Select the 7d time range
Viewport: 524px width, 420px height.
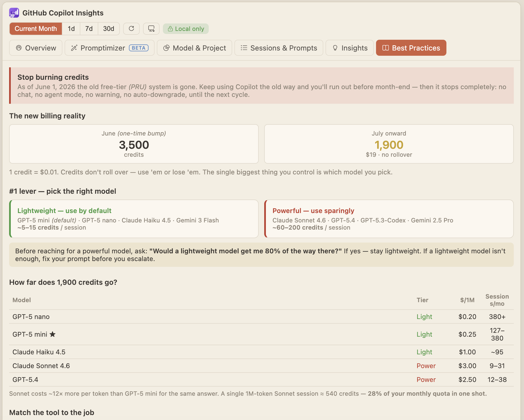pyautogui.click(x=89, y=29)
